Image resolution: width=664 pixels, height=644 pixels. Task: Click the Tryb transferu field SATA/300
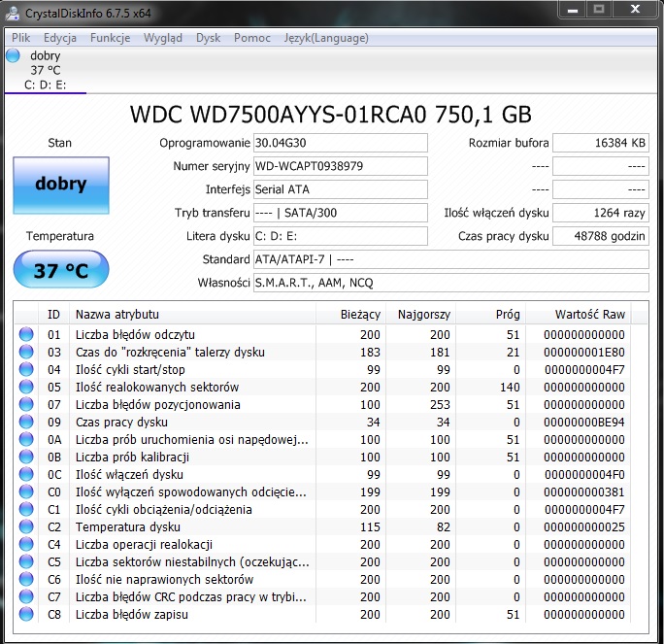(x=341, y=213)
